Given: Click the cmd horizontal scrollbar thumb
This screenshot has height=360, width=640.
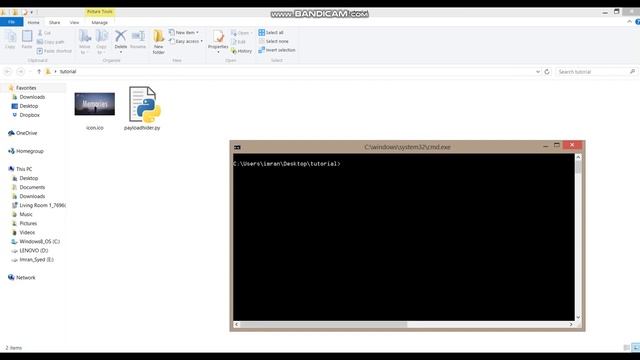Looking at the screenshot, I should point(323,324).
